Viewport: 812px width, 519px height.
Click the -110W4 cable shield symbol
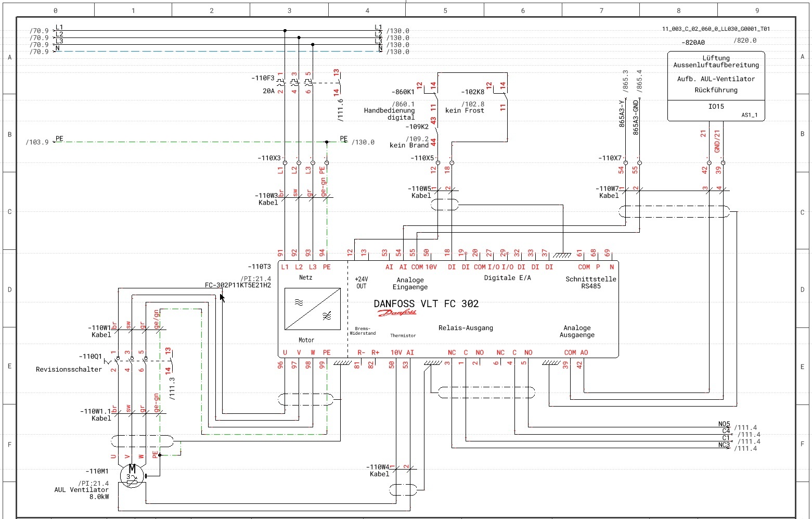403,489
